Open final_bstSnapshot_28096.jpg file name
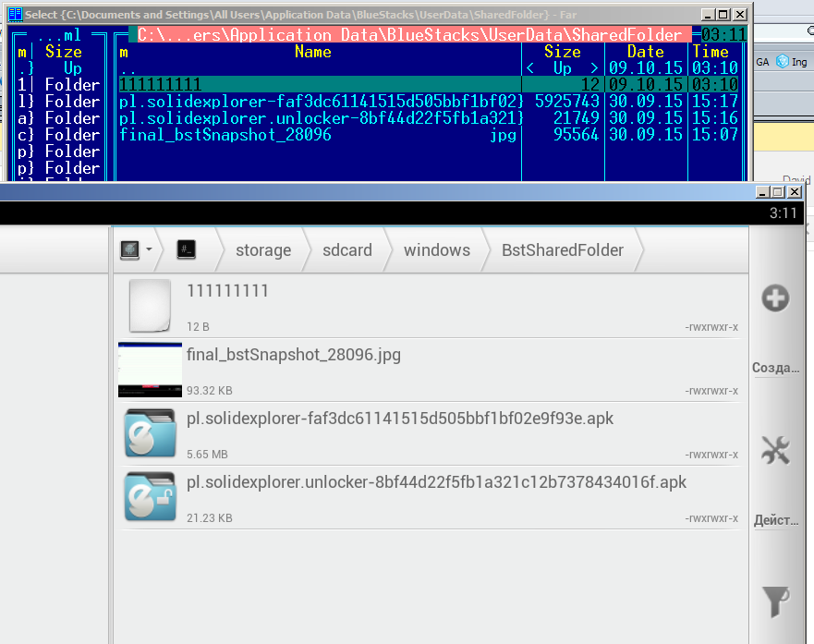The height and width of the screenshot is (644, 814). 293,355
